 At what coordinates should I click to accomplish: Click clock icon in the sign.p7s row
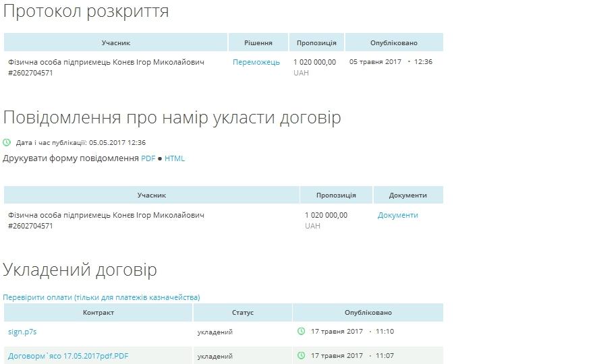302,332
